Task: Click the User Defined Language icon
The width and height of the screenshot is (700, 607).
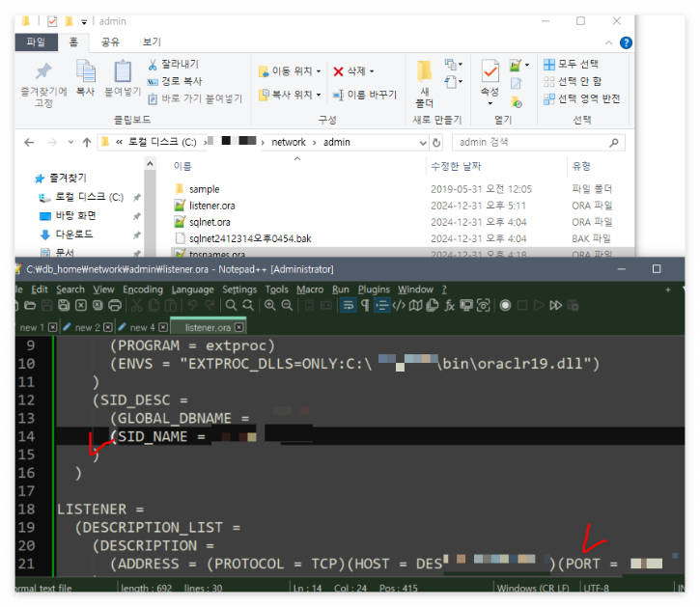Action: coord(399,305)
